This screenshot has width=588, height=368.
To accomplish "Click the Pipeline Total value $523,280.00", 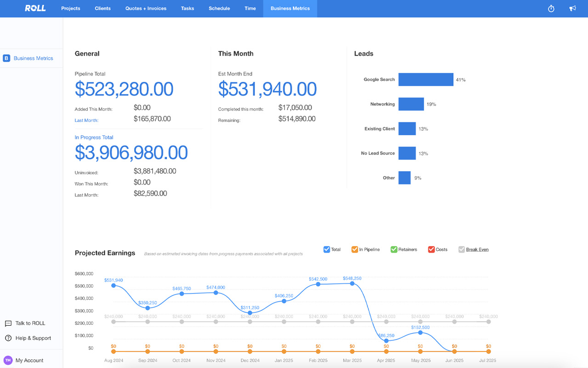I will point(124,89).
